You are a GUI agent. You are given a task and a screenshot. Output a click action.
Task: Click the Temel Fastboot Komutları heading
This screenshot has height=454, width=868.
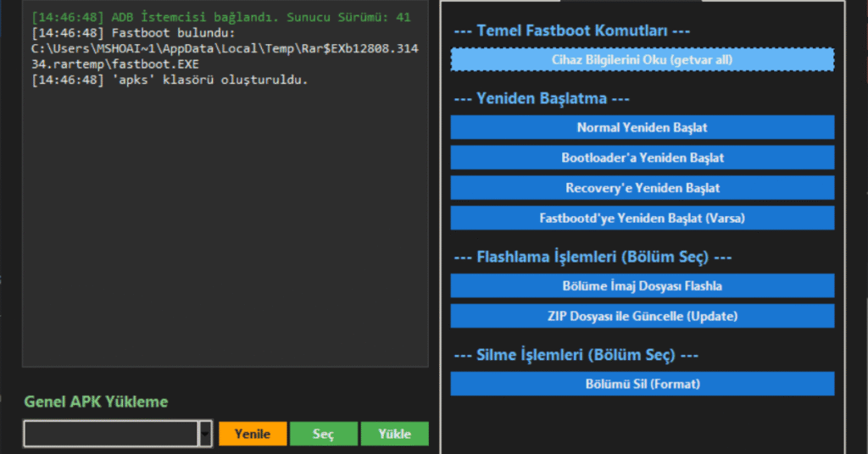coord(572,30)
